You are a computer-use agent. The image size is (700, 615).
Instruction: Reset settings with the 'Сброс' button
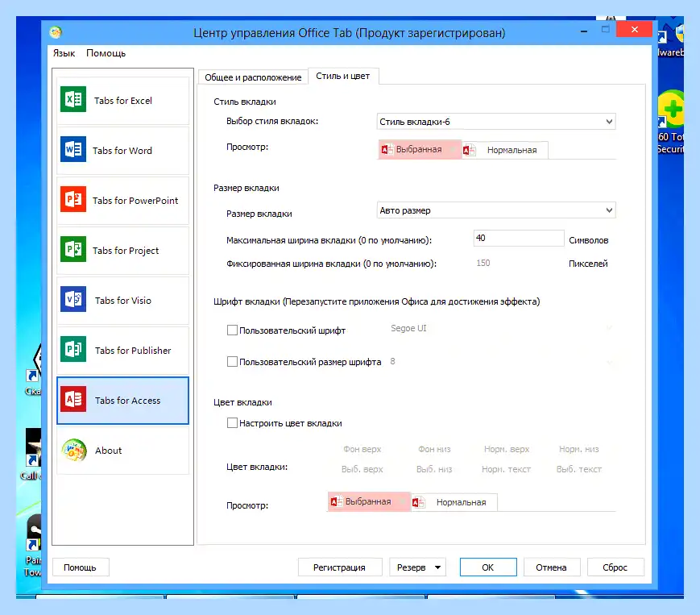point(615,567)
